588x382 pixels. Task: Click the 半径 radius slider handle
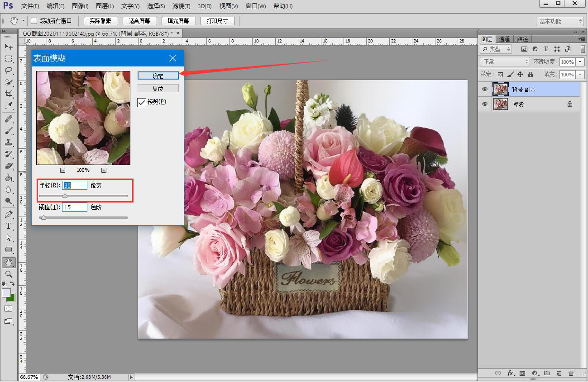click(65, 196)
